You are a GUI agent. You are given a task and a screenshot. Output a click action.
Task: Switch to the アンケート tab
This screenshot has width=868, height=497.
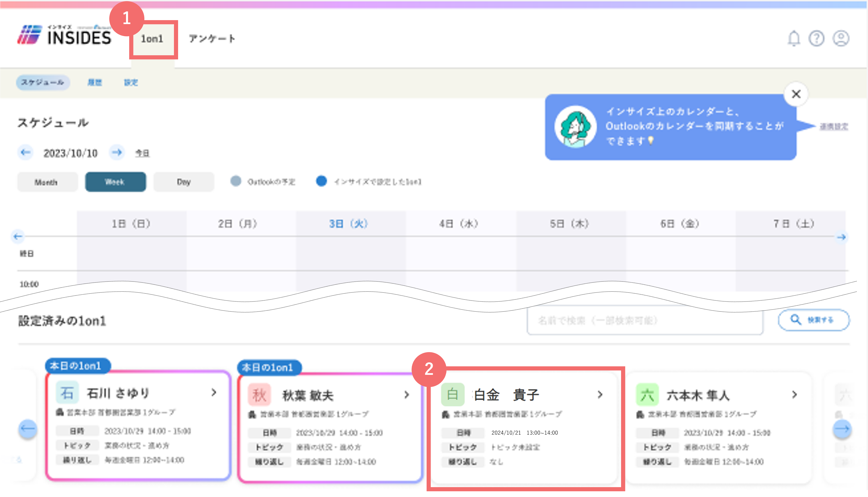[212, 38]
